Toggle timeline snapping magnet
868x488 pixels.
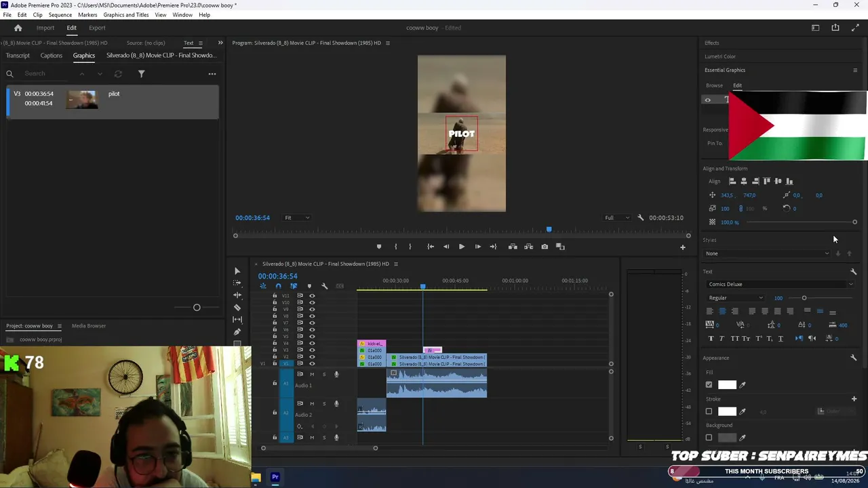pyautogui.click(x=278, y=286)
